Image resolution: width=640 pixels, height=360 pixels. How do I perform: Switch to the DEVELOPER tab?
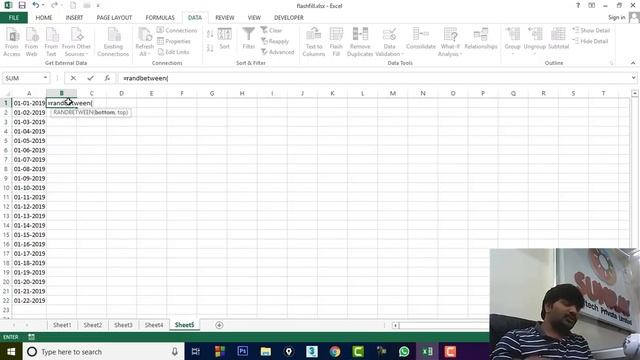289,18
